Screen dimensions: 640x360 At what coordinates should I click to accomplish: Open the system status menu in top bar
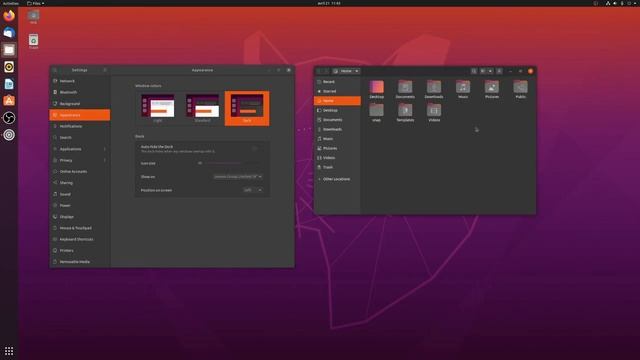click(620, 3)
